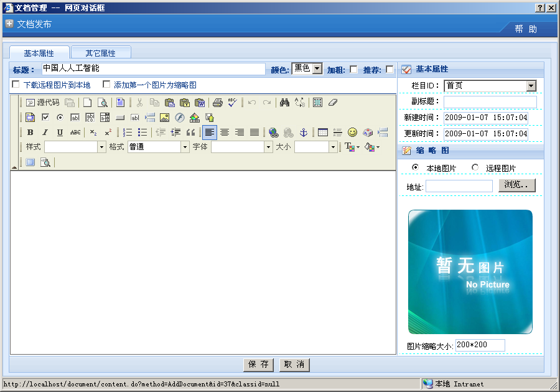560x392 pixels.
Task: Select the 本地图片 radio button
Action: coord(415,167)
